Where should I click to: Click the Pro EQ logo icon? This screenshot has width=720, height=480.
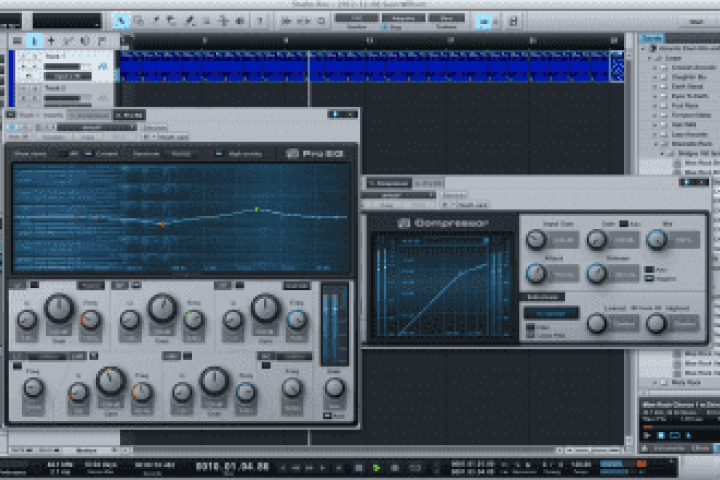(x=294, y=154)
